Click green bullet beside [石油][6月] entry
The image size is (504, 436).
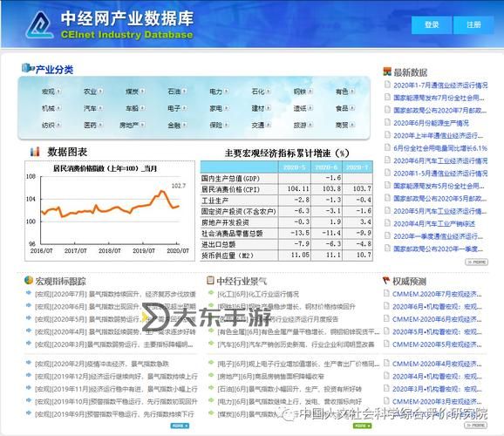coord(211,388)
